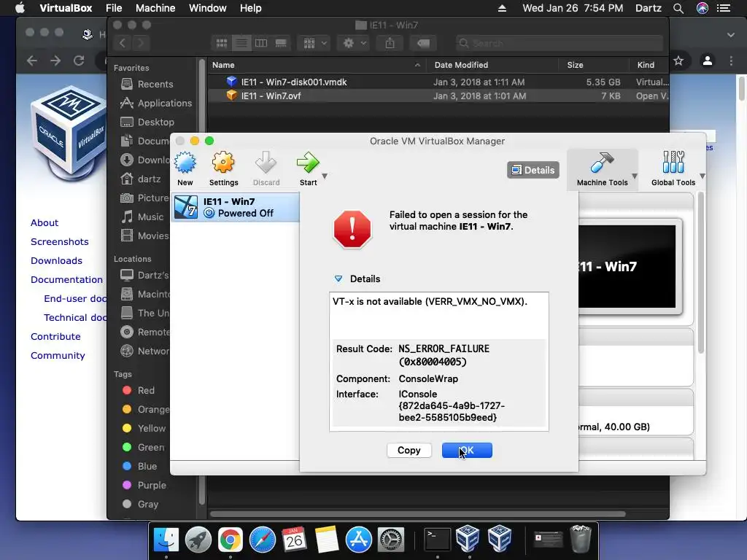Click Finder share icon
This screenshot has width=747, height=560.
[x=390, y=43]
